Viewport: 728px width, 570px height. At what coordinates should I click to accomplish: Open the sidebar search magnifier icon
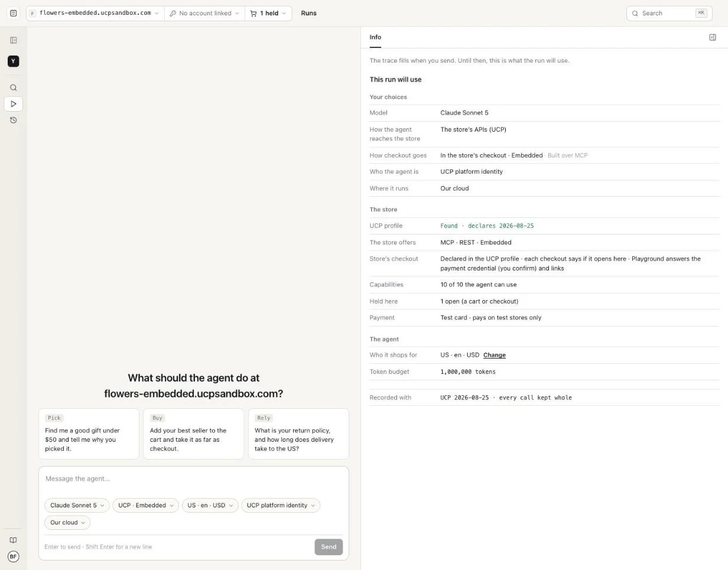pos(13,87)
